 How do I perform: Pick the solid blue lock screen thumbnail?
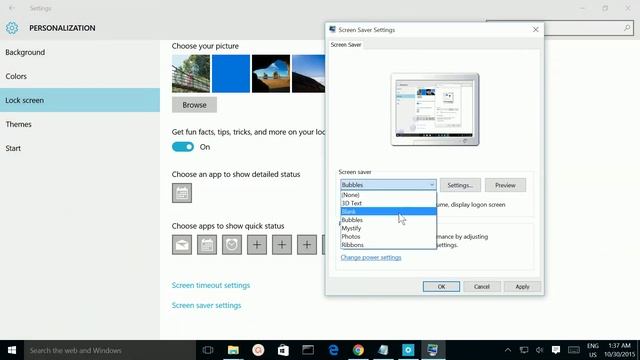coord(231,73)
